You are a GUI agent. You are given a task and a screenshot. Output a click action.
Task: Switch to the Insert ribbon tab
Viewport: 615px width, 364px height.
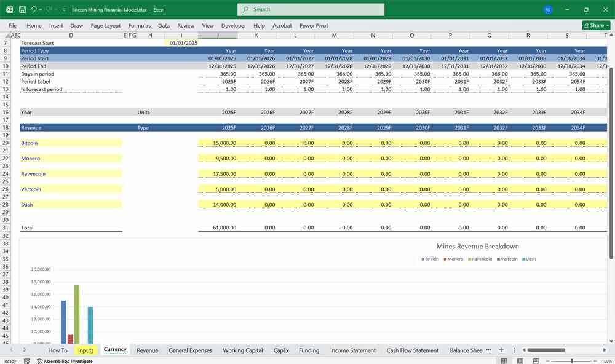pyautogui.click(x=56, y=25)
